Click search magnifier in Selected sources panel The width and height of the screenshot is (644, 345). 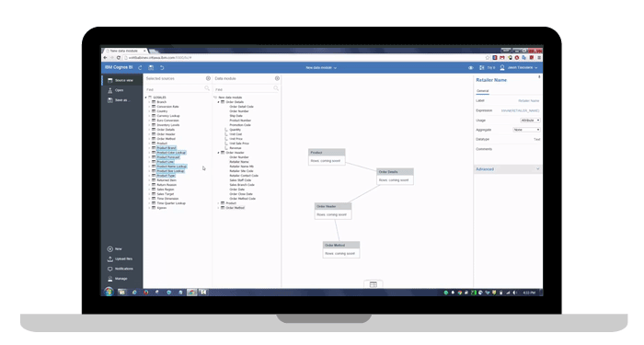click(x=207, y=88)
